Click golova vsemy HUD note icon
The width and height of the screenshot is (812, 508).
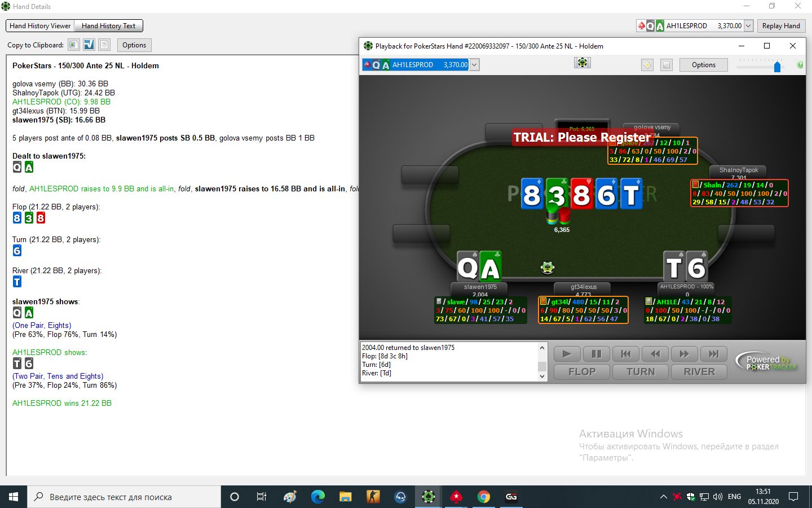click(613, 143)
